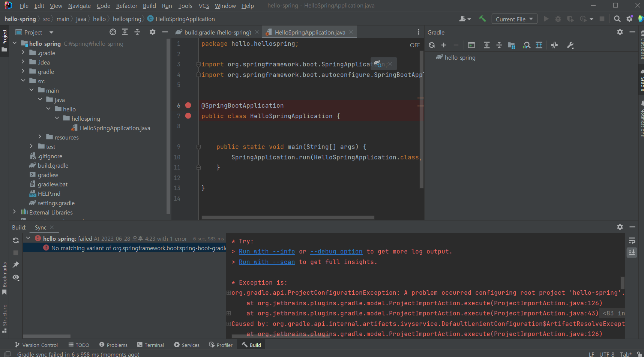Toggle Gradle offline mode icon
The width and height of the screenshot is (644, 357).
click(554, 45)
